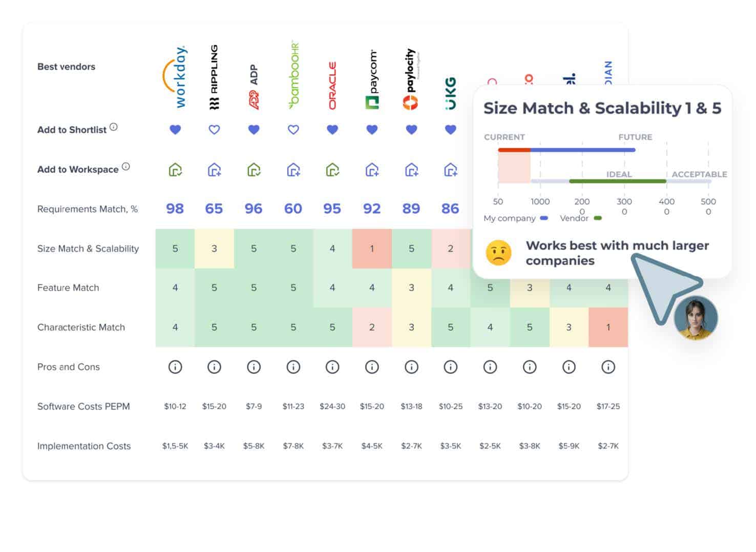Shortlist Rippling using its empty heart
Image resolution: width=756 pixels, height=552 pixels.
pos(214,130)
